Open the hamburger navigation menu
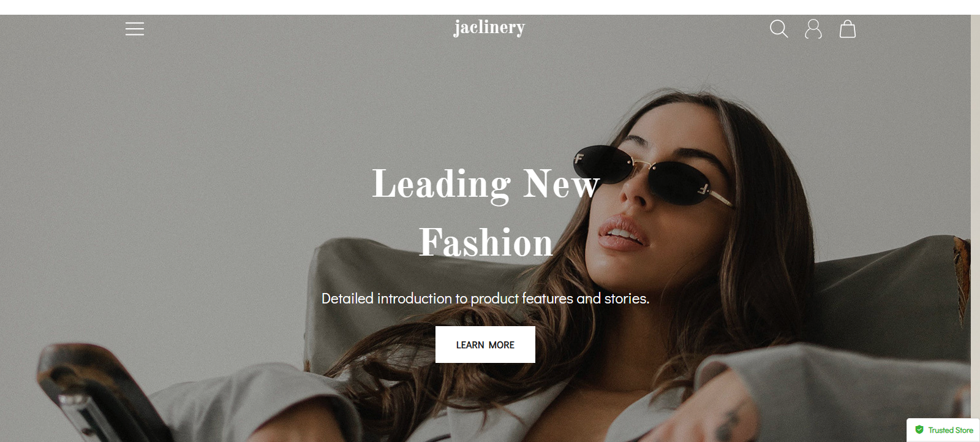Viewport: 980px width, 442px height. pyautogui.click(x=135, y=29)
